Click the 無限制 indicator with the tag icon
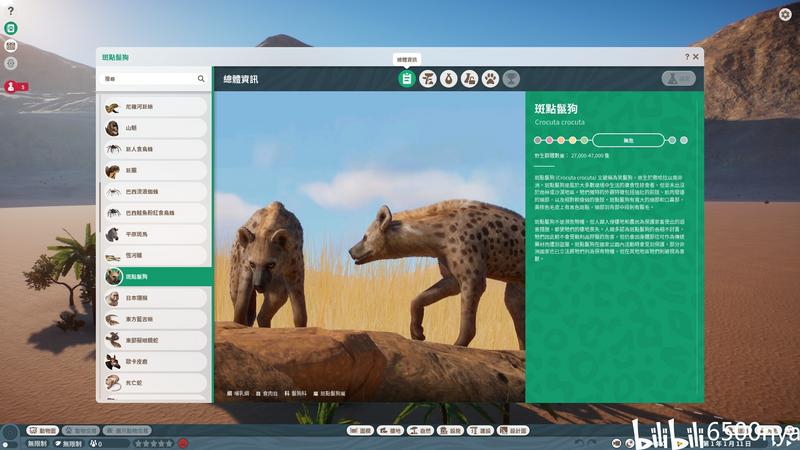The image size is (800, 450). 68,444
